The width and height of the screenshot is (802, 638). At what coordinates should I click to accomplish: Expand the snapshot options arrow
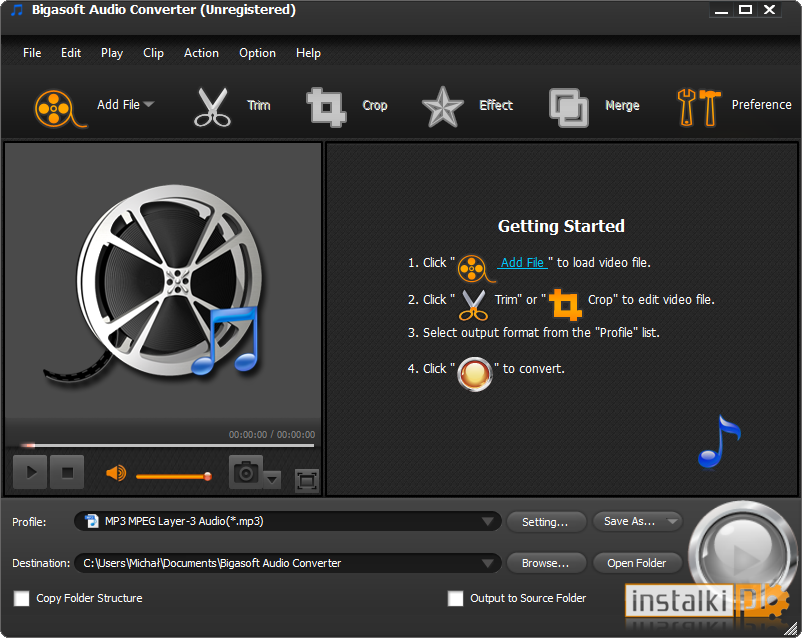(272, 479)
